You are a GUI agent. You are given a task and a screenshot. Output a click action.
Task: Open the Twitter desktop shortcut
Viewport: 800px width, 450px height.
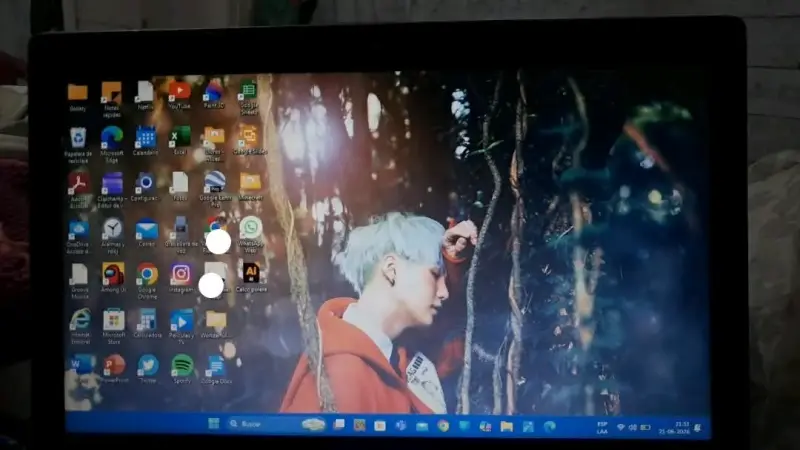click(148, 369)
